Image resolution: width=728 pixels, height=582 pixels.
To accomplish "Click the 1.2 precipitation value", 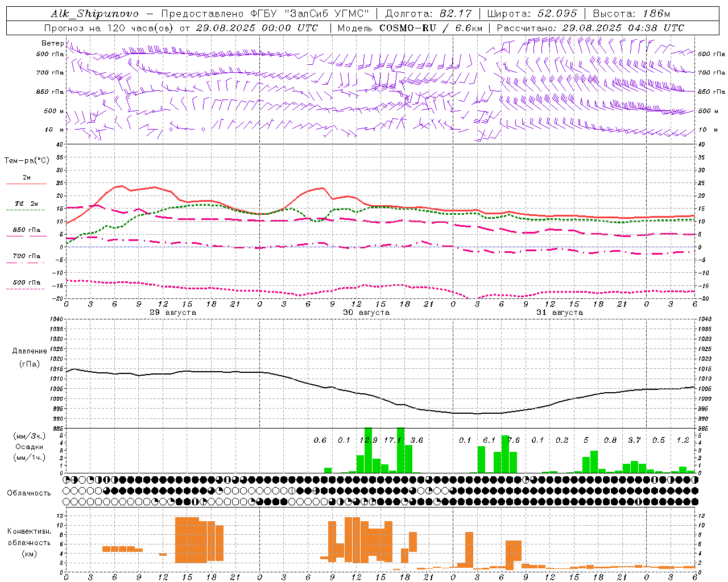I will 682,440.
